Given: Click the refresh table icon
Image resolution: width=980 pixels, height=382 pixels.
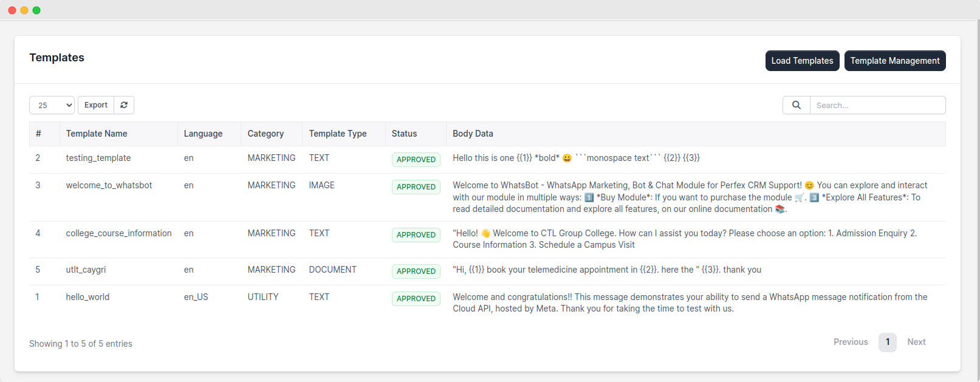Looking at the screenshot, I should click(x=124, y=105).
